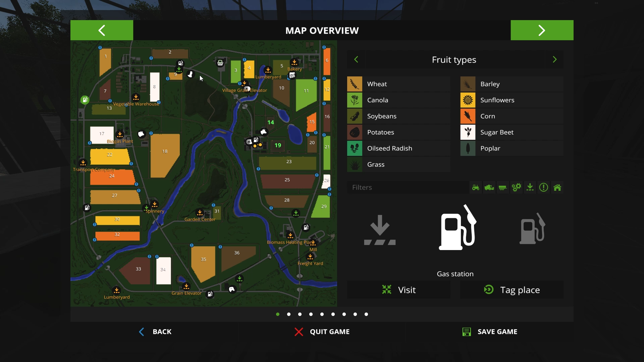This screenshot has height=362, width=644.
Task: Click the Filters field label
Action: pos(362,187)
